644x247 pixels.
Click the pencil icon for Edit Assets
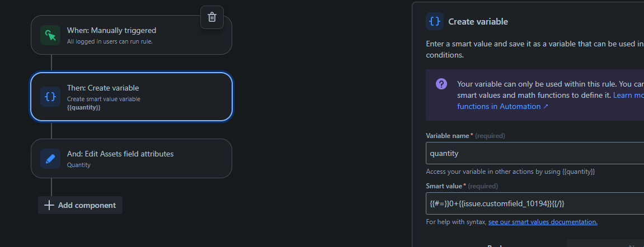coord(50,158)
